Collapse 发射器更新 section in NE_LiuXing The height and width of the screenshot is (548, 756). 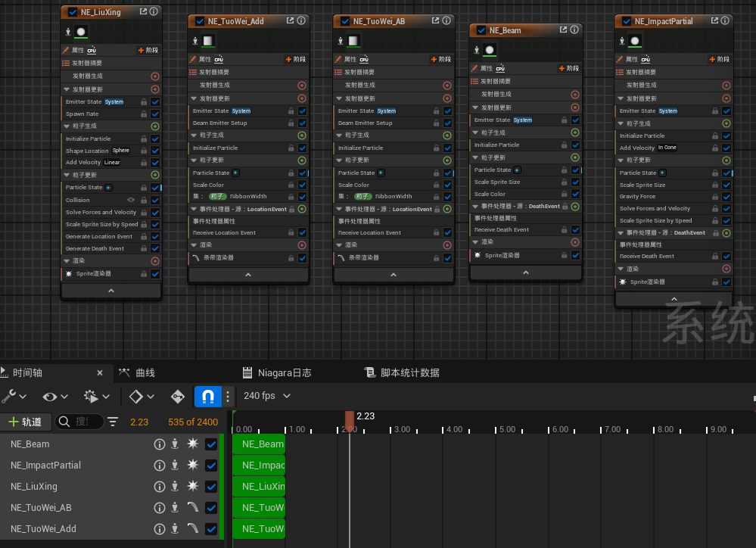point(67,89)
